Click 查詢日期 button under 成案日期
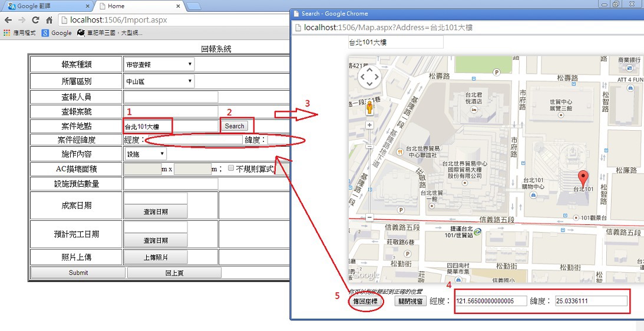 coord(155,211)
